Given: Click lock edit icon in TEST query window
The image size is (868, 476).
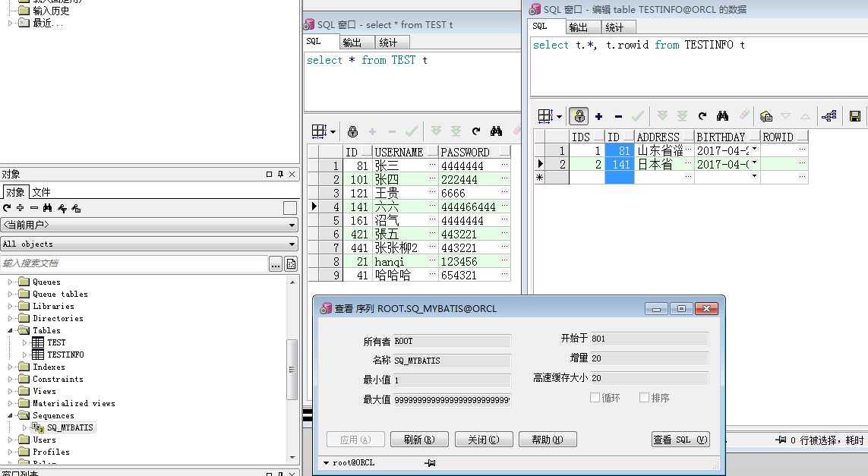Looking at the screenshot, I should 352,132.
